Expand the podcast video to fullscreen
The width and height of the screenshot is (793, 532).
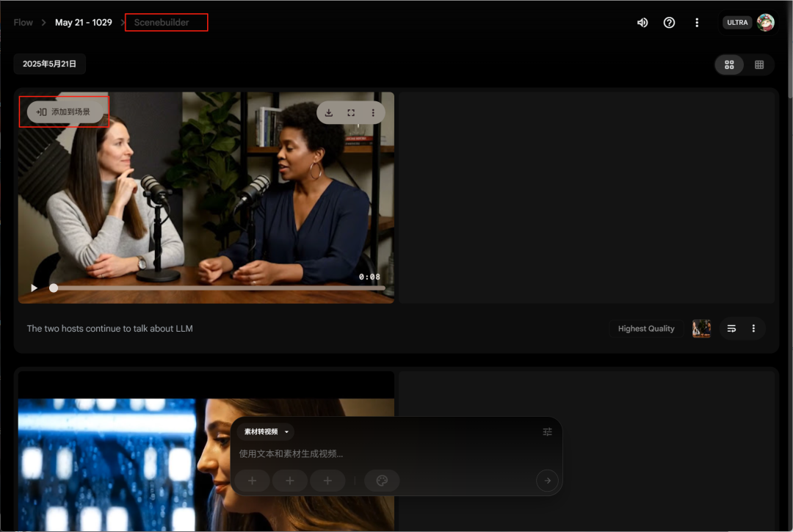[x=351, y=113]
